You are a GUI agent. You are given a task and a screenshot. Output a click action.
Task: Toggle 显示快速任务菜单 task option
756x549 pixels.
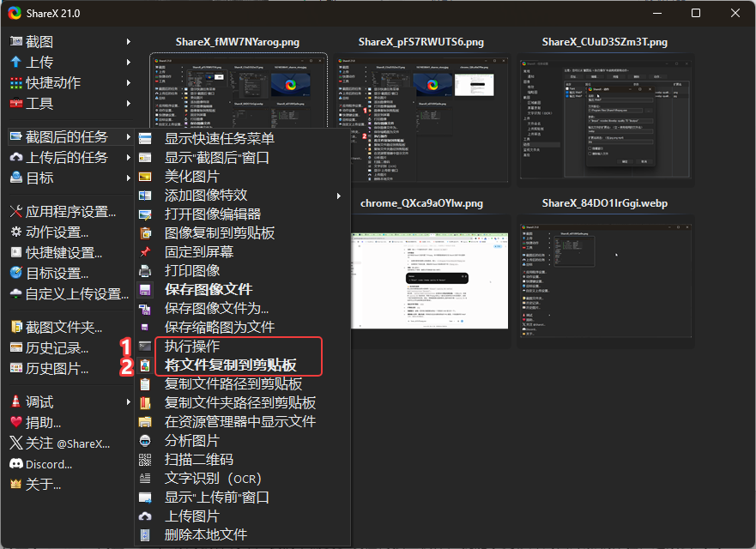(243, 138)
